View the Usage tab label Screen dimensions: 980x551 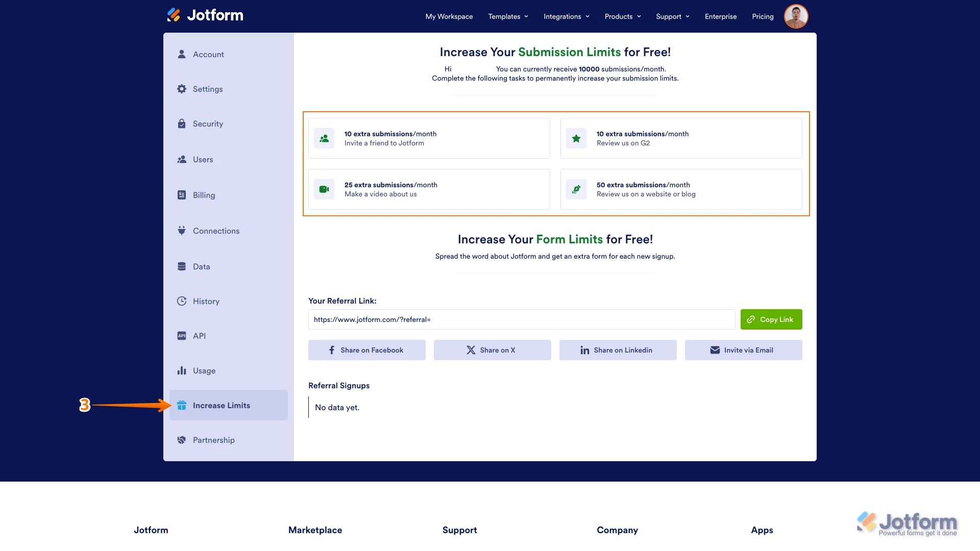[204, 370]
